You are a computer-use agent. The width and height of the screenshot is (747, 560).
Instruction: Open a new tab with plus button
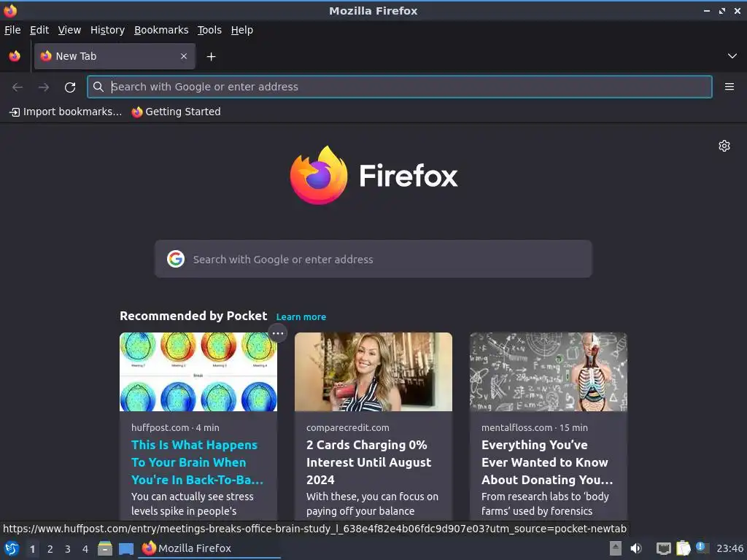[x=211, y=57]
